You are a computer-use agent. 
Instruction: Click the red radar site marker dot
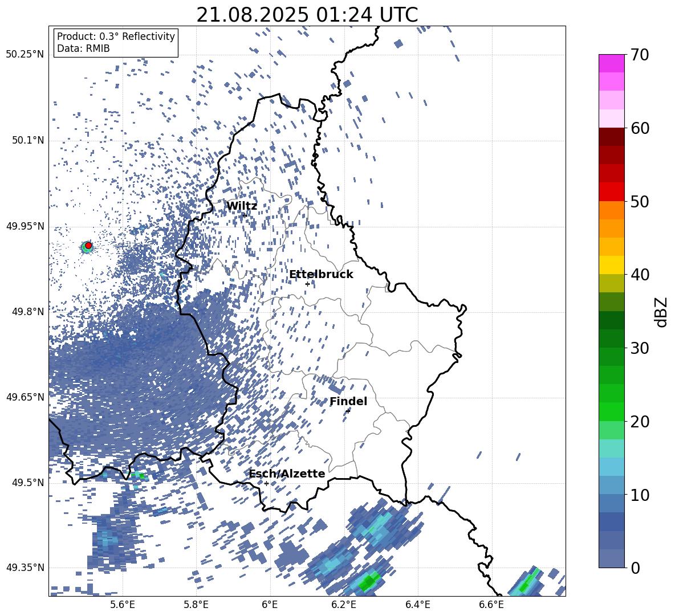[x=88, y=245]
